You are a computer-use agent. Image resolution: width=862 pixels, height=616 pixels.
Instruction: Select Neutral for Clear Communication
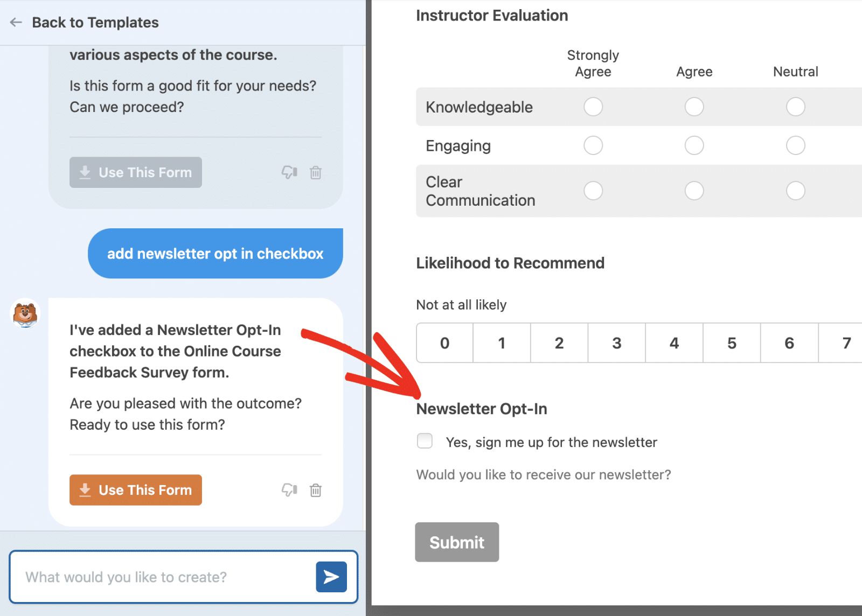[795, 191]
